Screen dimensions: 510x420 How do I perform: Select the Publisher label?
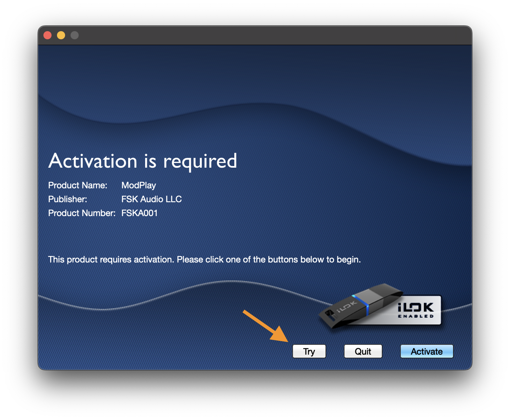[x=67, y=199]
